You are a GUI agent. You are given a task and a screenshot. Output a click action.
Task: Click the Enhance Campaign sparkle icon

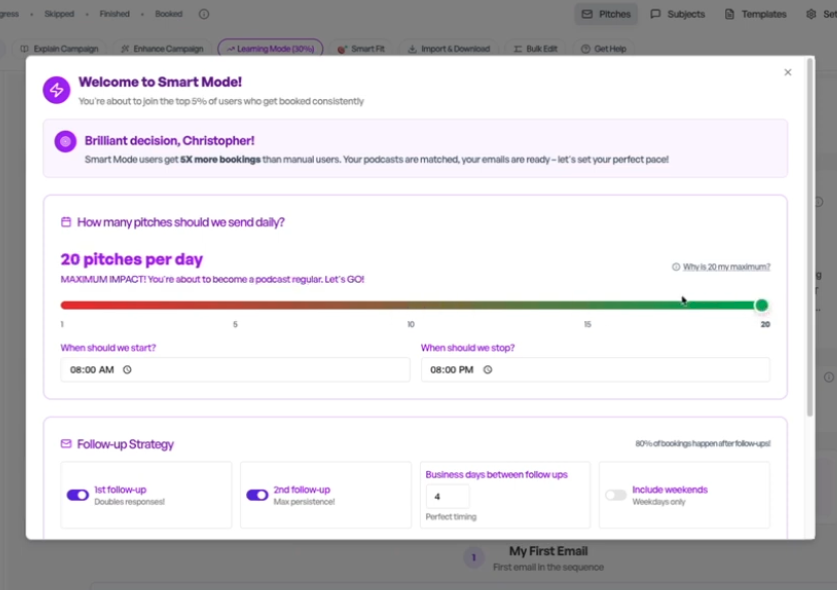(x=125, y=49)
